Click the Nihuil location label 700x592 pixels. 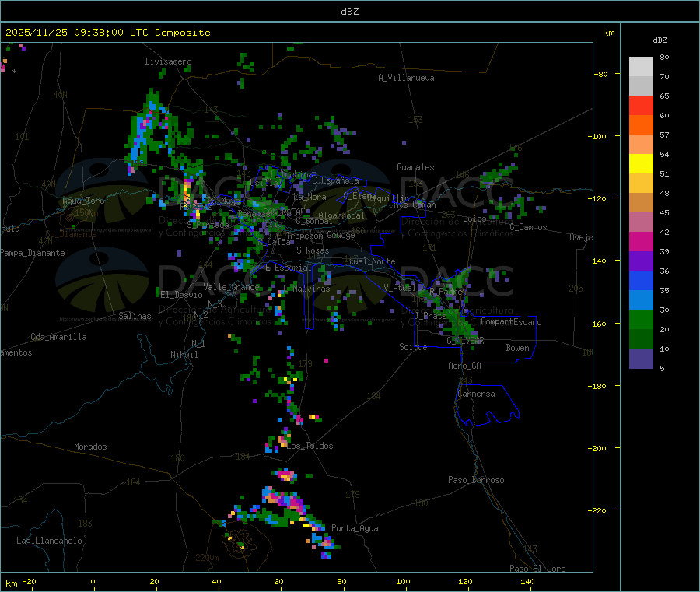coord(184,355)
